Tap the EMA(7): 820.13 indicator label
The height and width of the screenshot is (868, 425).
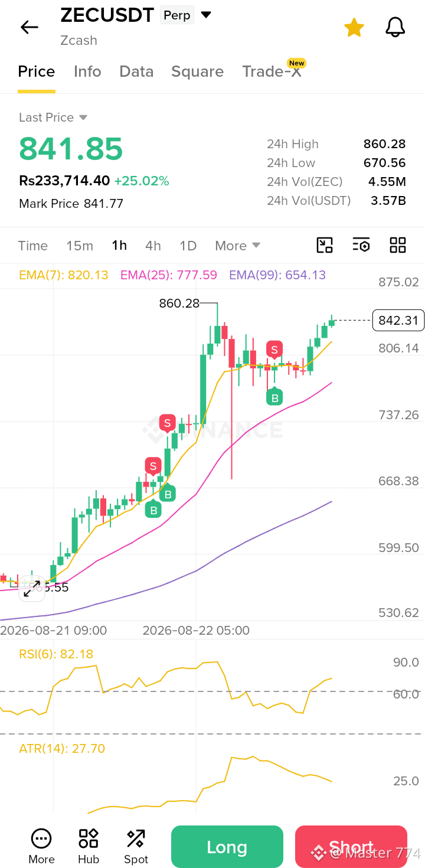[x=64, y=275]
